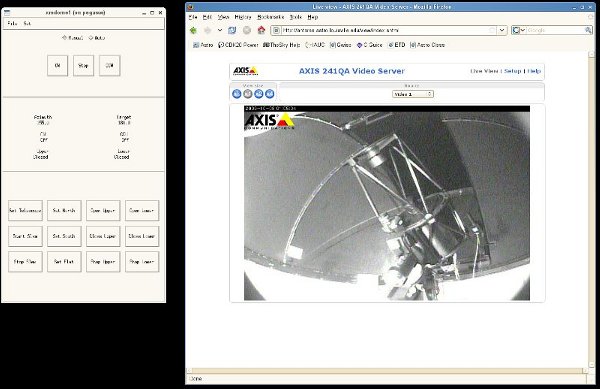The width and height of the screenshot is (600, 389).
Task: Click the reload page icon
Action: tap(232, 30)
